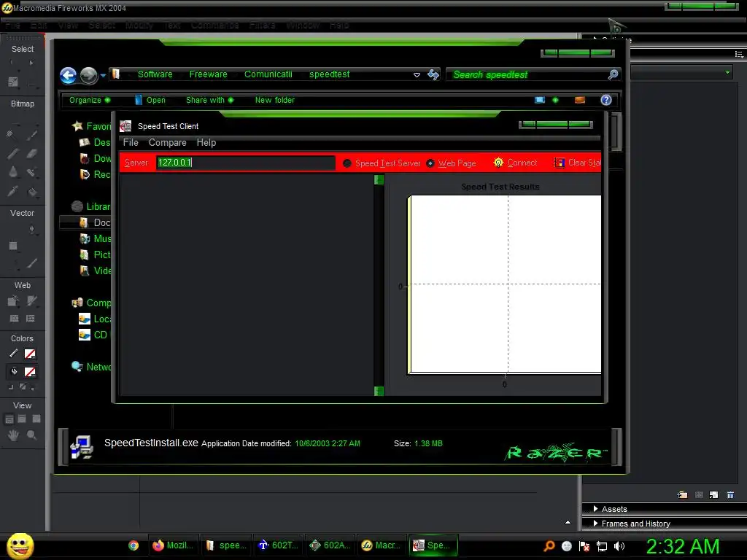Select the Slice tool in Web section
This screenshot has width=747, height=560.
31,301
